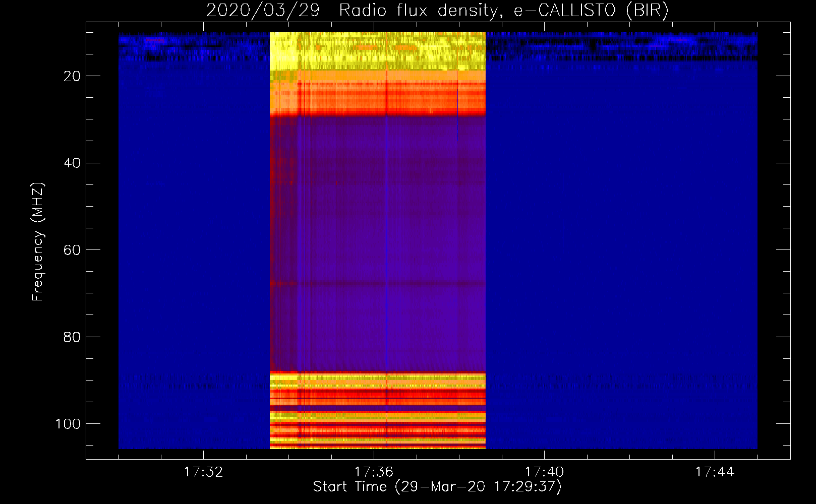Click the 'Frequency (MHZ)' y-axis label
This screenshot has height=504, width=816.
[x=38, y=241]
